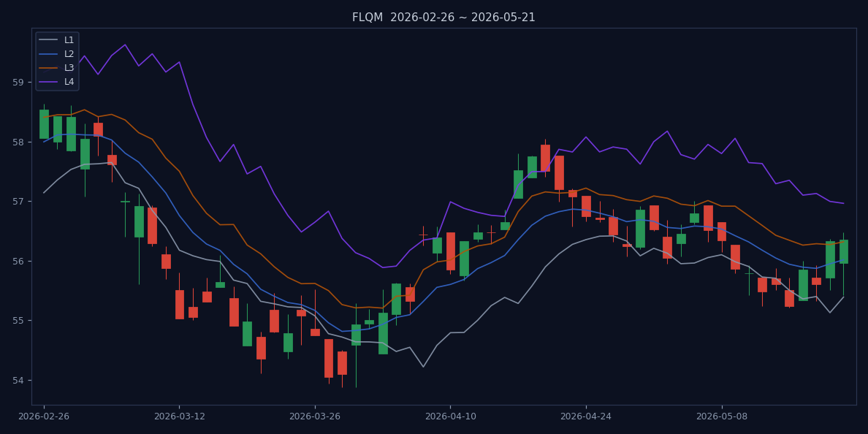The width and height of the screenshot is (868, 434).
Task: Click the orange L3 legend line sample
Action: coord(49,67)
